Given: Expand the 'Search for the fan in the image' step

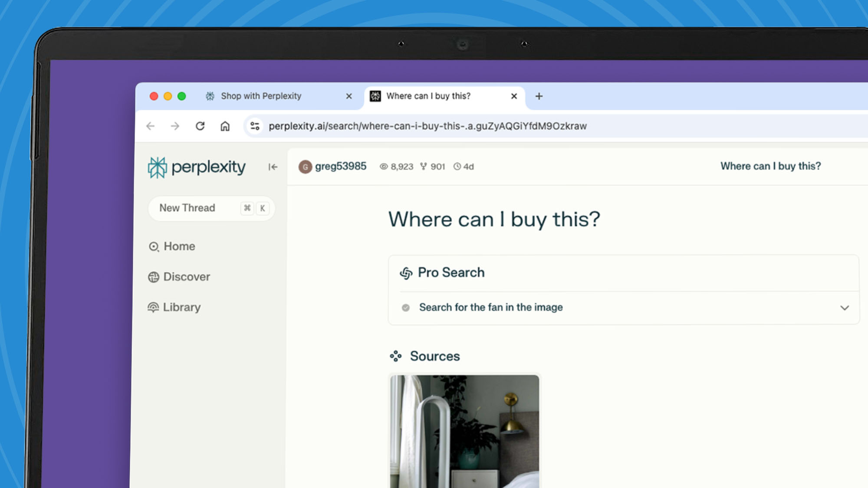Looking at the screenshot, I should [x=845, y=308].
